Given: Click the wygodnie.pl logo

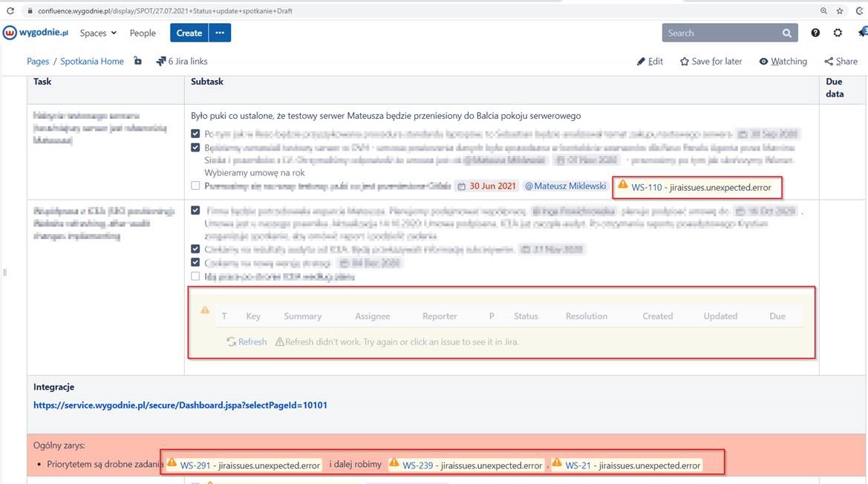Looking at the screenshot, I should pos(36,33).
